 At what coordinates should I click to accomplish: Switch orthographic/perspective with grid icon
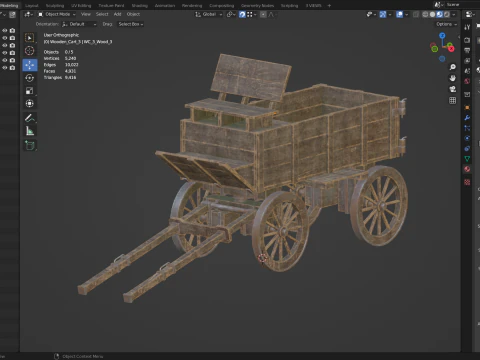[x=453, y=100]
